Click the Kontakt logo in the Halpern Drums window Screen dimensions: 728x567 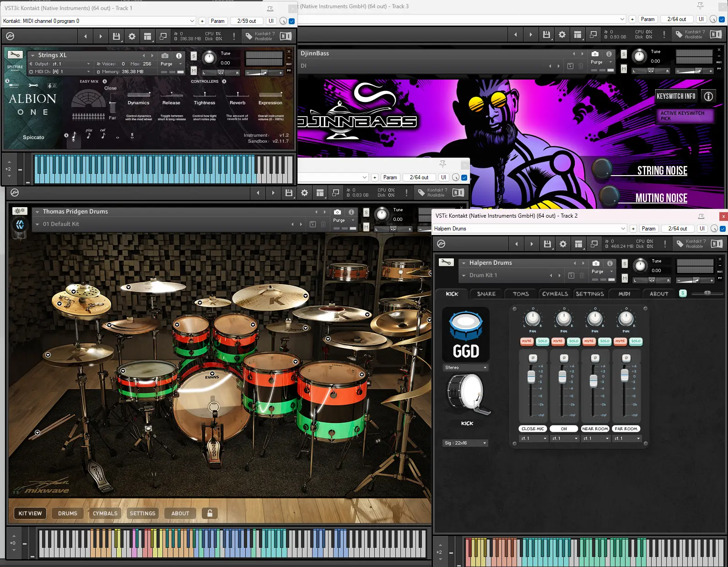pos(441,244)
